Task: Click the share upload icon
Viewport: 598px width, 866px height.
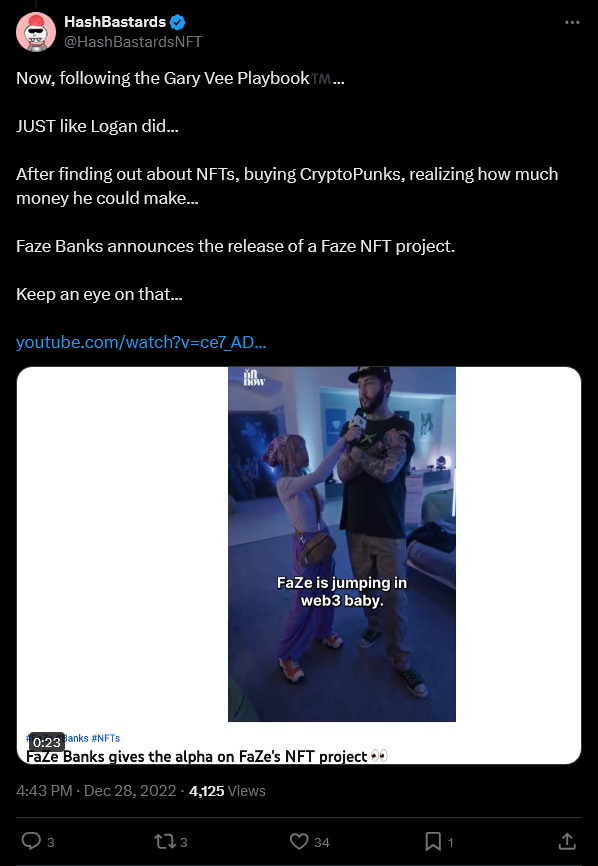Action: pos(567,841)
